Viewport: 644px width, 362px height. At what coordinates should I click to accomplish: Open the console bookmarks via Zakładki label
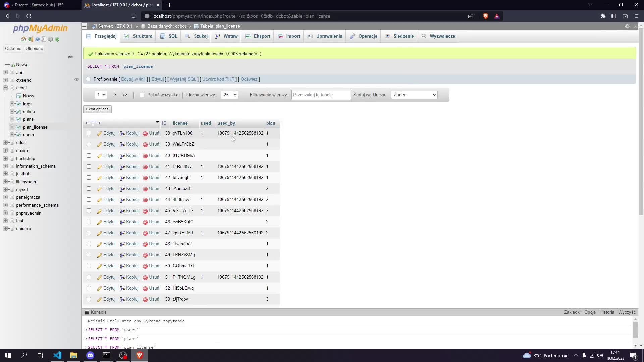(573, 312)
